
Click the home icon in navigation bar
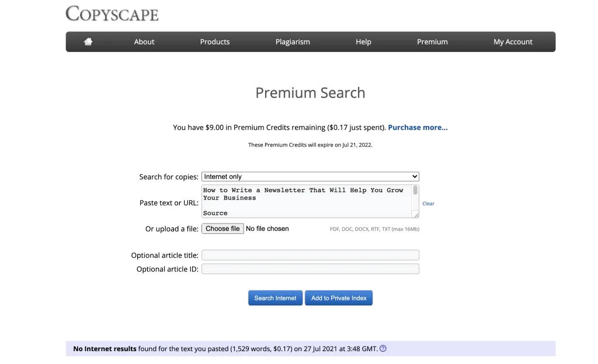[x=88, y=42]
